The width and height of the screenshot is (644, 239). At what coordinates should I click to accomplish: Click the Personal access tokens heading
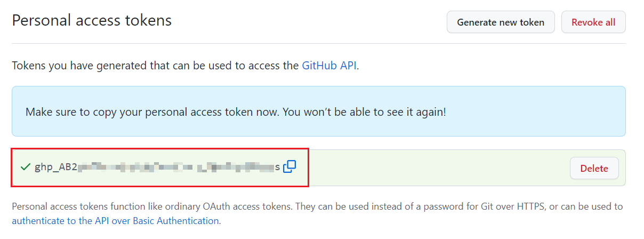point(92,21)
